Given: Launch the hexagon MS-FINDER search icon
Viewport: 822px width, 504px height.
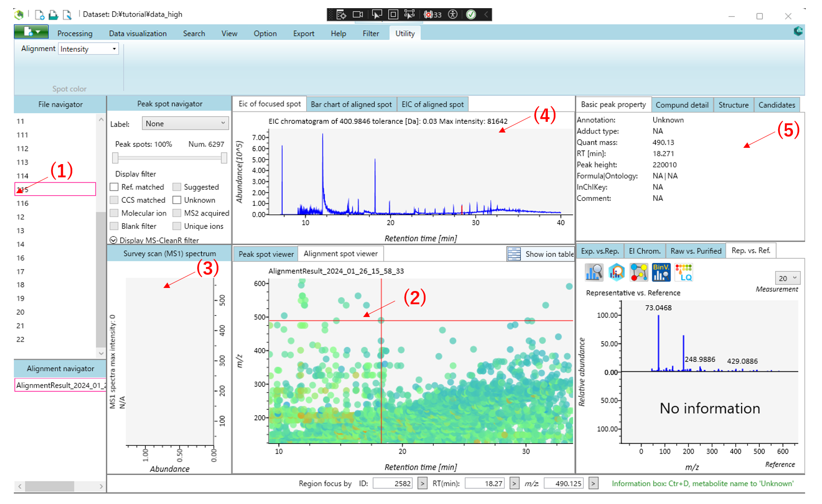Looking at the screenshot, I should pyautogui.click(x=616, y=273).
